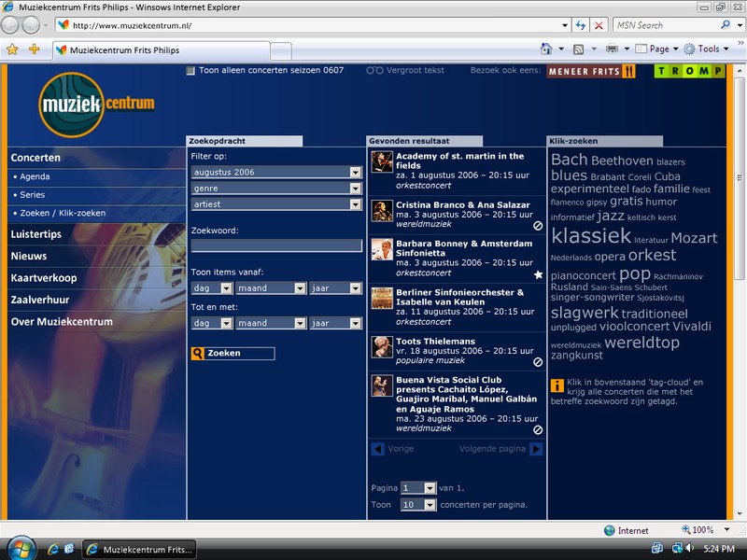Toggle 'Toon alleen concerten seizoen 0607' checkbox
This screenshot has width=747, height=560.
click(190, 71)
